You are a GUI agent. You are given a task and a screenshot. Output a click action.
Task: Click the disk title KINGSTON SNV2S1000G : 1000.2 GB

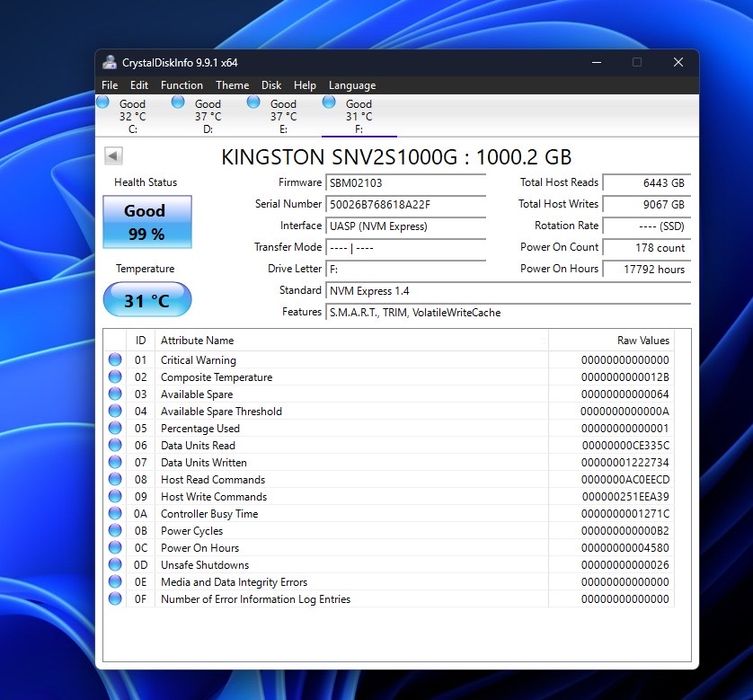[396, 157]
